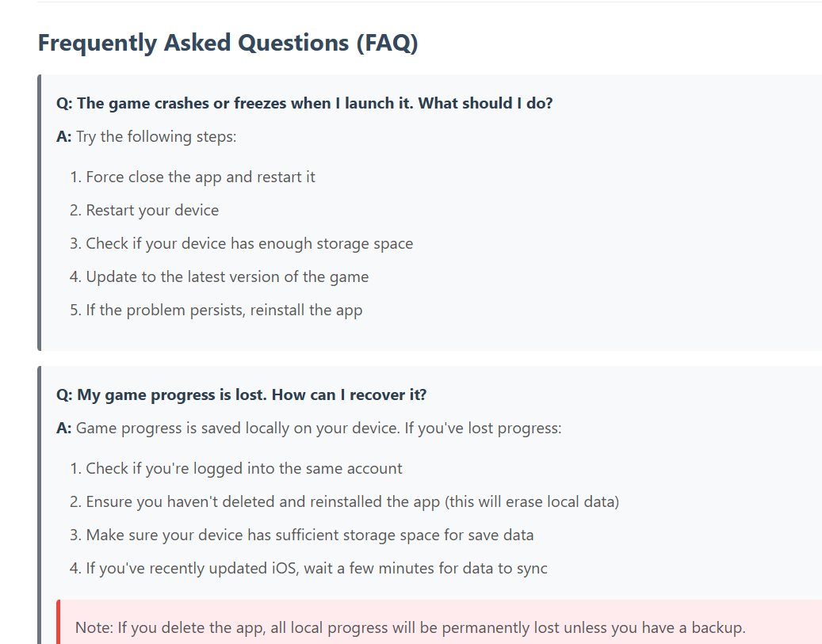Select the question about lost game progress

point(241,394)
